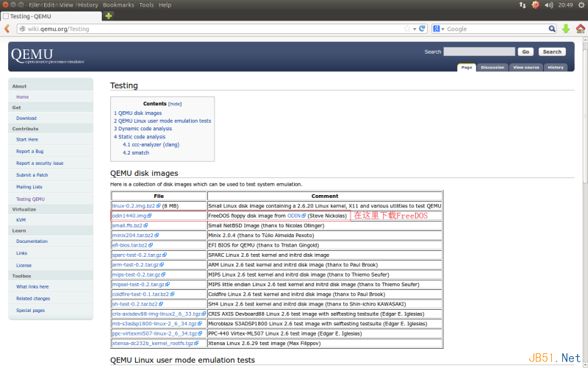Focus the QEMU wiki search input field

tap(479, 52)
